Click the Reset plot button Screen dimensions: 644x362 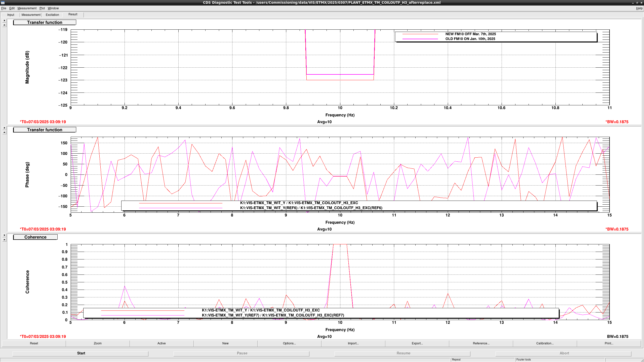tap(34, 343)
